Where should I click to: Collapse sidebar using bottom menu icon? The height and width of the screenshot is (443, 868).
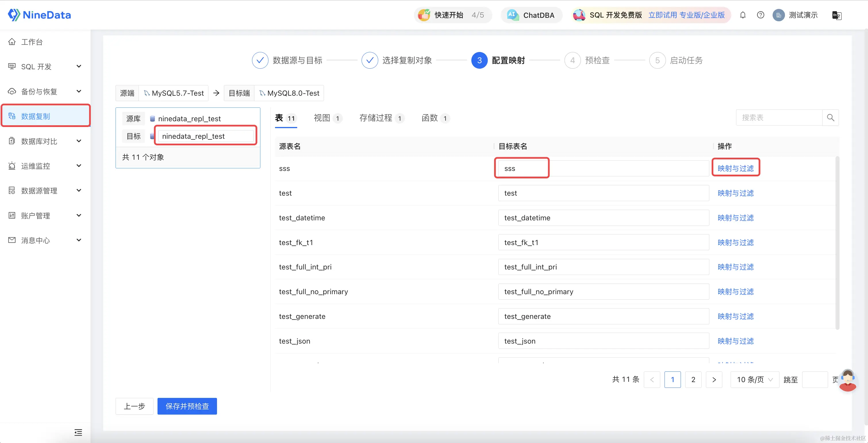coord(78,433)
